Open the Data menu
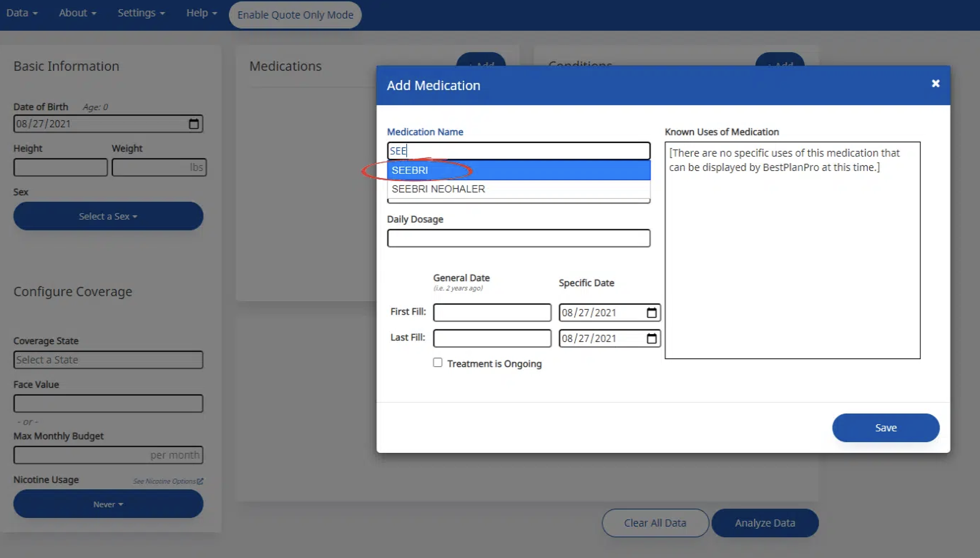Viewport: 980px width, 558px height. [x=22, y=13]
